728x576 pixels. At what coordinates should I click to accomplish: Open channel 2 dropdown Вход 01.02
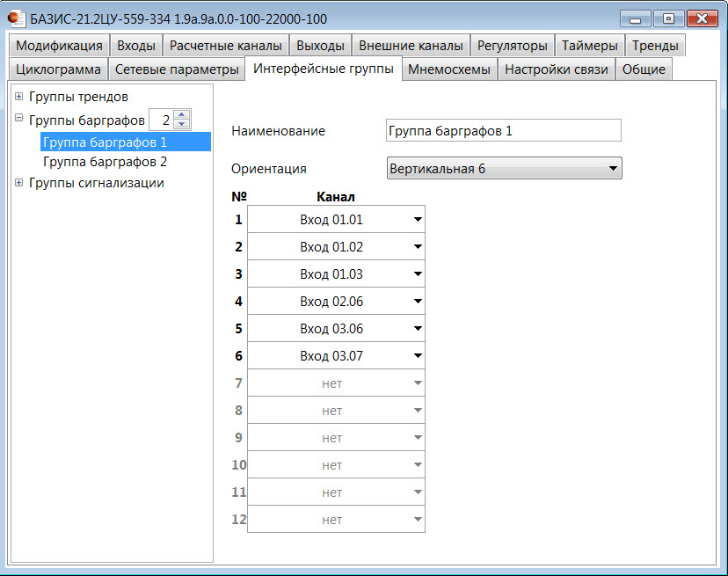coord(336,246)
